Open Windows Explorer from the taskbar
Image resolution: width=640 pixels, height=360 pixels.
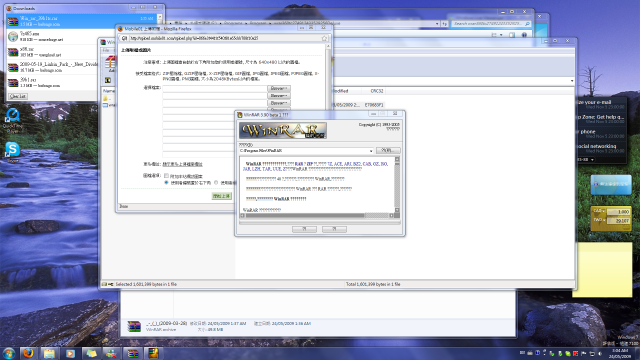[x=49, y=353]
